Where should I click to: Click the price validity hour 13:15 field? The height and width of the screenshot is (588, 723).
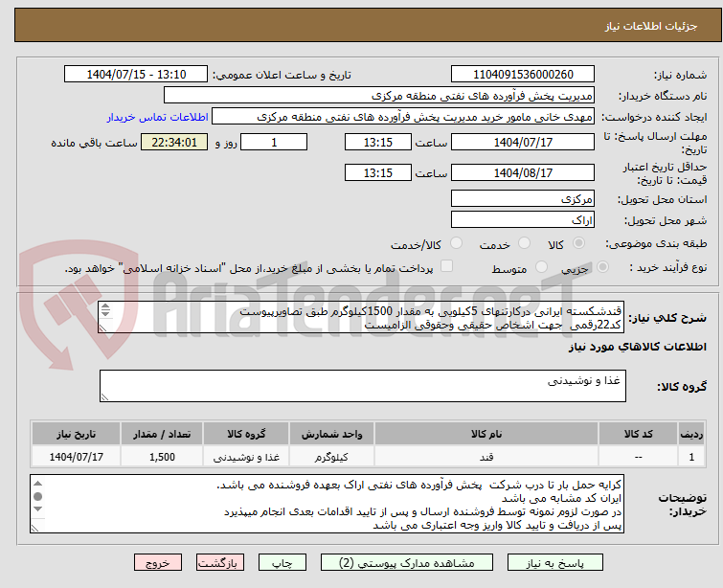378,173
